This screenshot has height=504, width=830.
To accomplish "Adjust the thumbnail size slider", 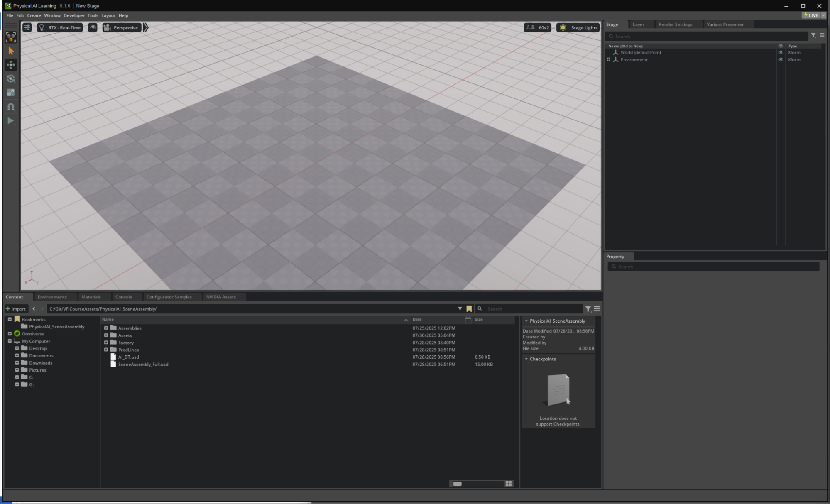I will point(457,484).
